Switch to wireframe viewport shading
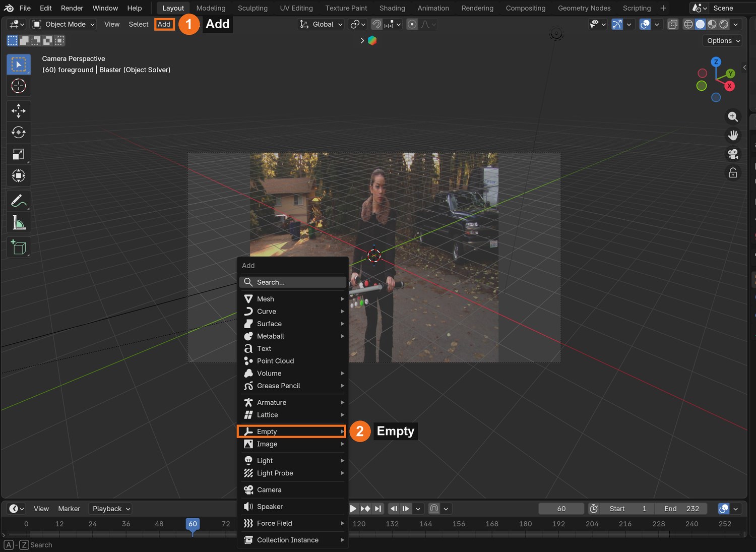Screen dimensions: 756x552 688,24
